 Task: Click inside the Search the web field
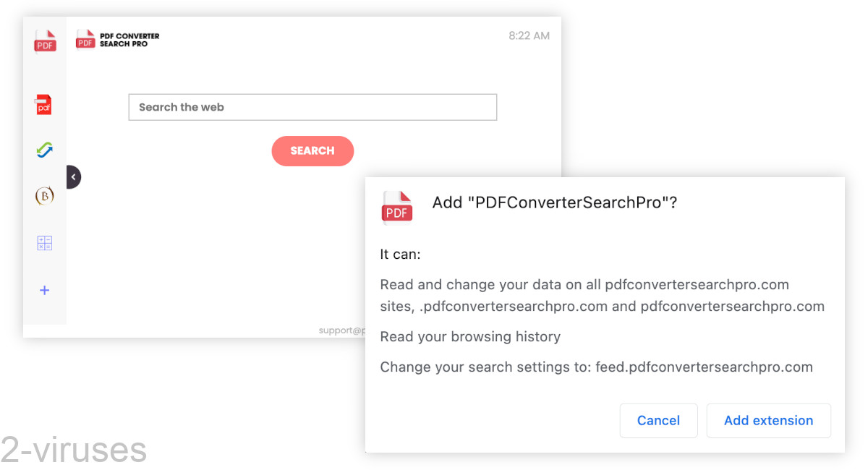[312, 107]
